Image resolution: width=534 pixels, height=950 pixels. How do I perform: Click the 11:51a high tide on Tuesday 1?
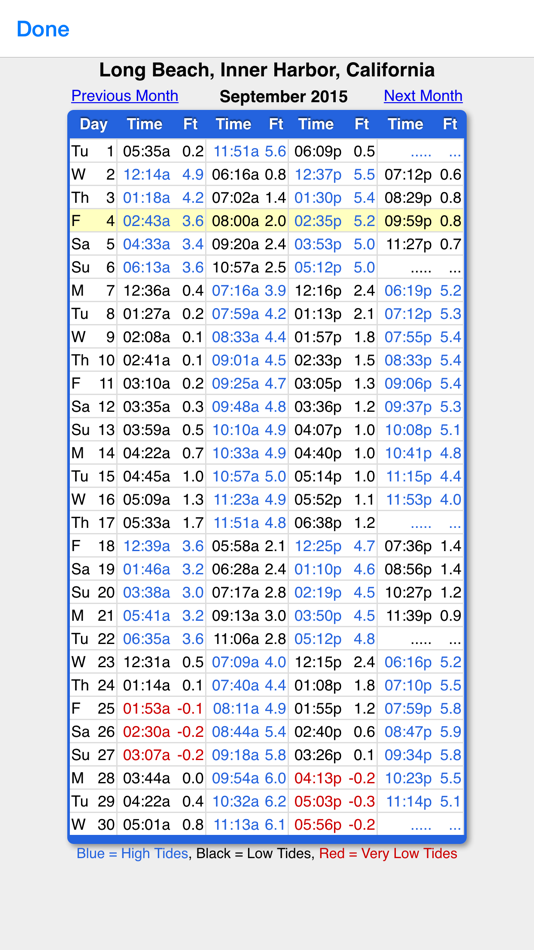pyautogui.click(x=236, y=151)
